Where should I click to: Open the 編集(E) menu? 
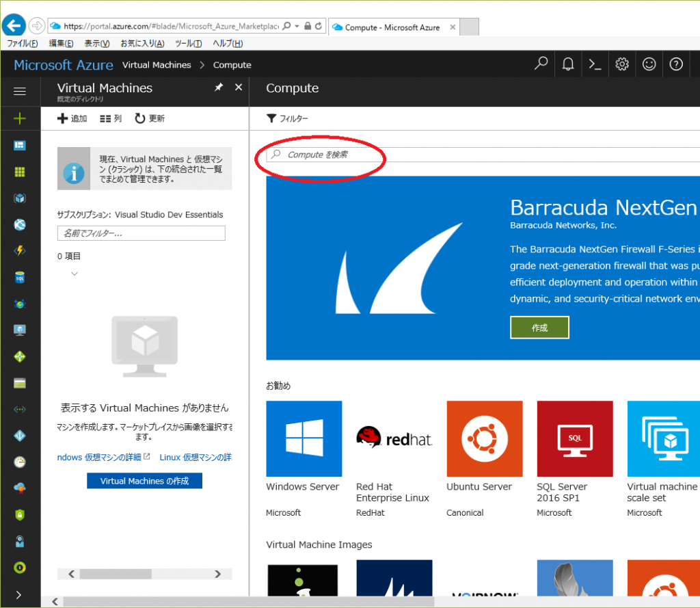coord(61,43)
